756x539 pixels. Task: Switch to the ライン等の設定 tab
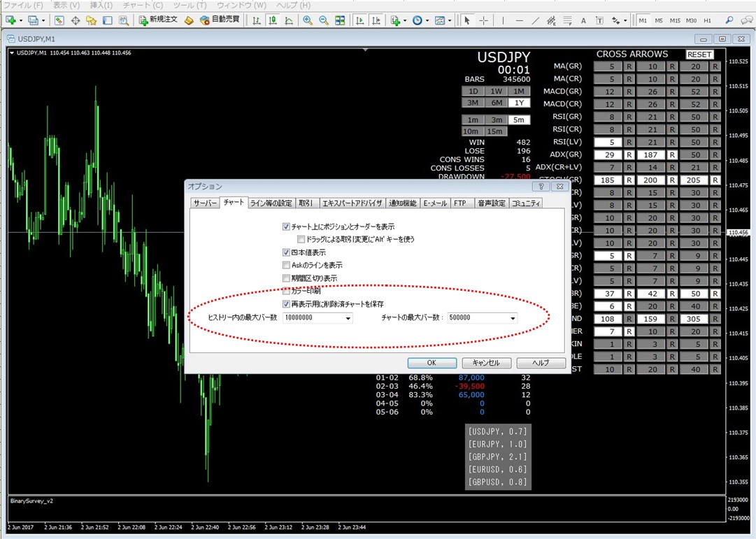[x=271, y=203]
